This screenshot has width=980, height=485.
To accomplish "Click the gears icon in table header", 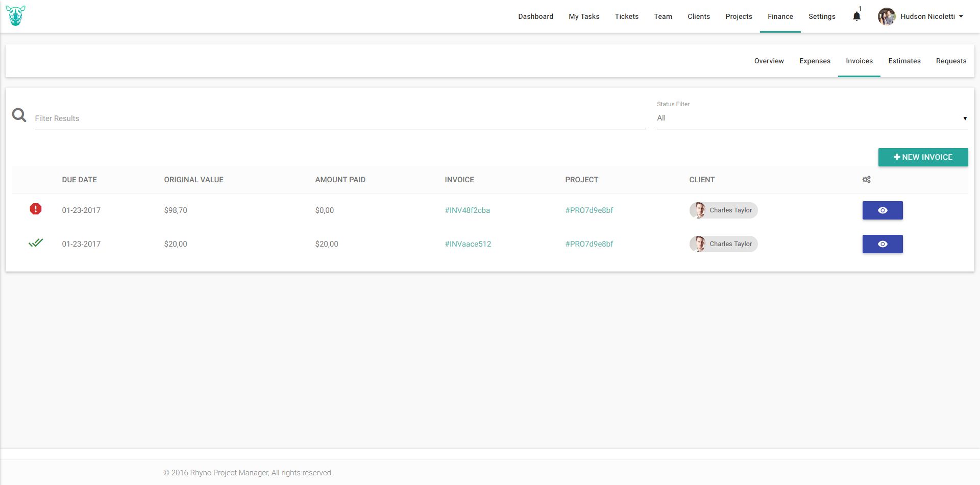I will [866, 180].
